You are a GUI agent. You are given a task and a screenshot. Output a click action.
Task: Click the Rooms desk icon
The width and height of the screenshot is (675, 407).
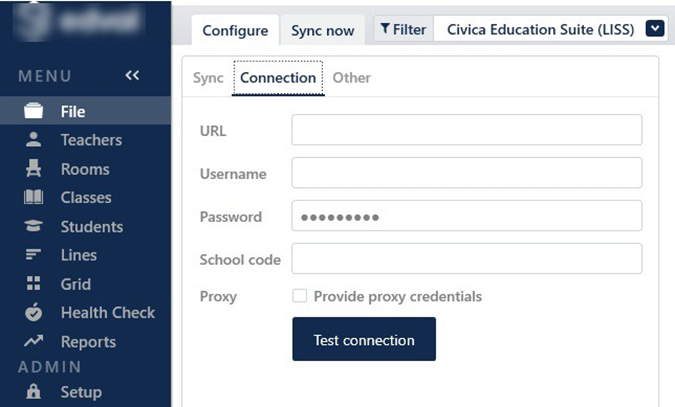[33, 169]
